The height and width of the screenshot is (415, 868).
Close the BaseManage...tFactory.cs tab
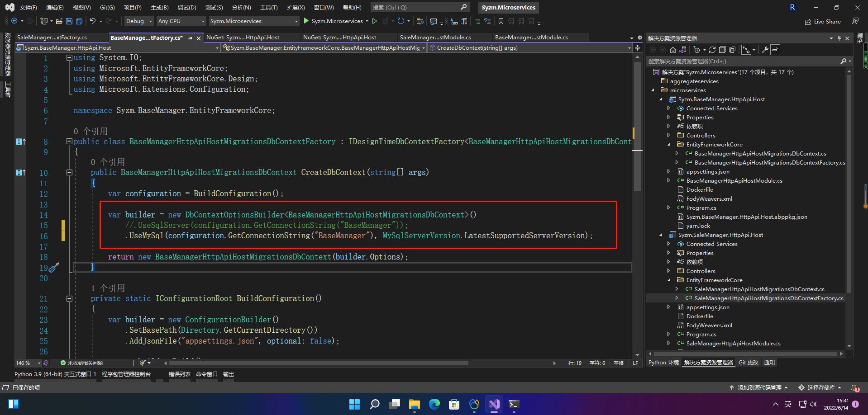[x=198, y=38]
